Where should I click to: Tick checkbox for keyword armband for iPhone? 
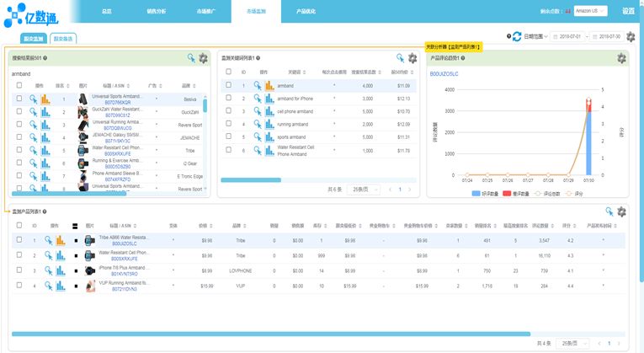point(228,98)
